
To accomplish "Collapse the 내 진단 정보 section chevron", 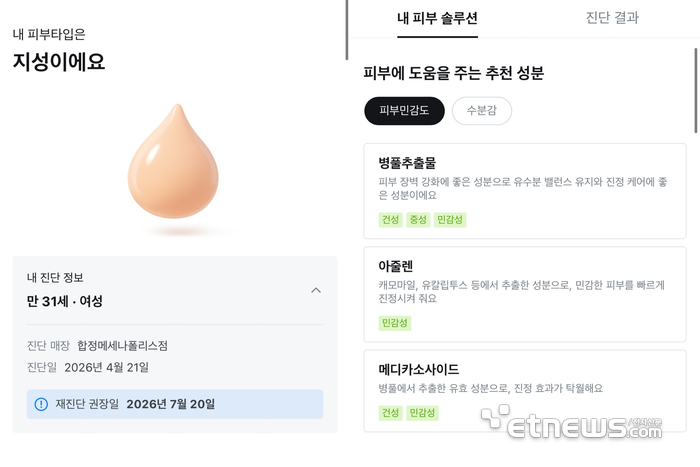I will (x=316, y=290).
